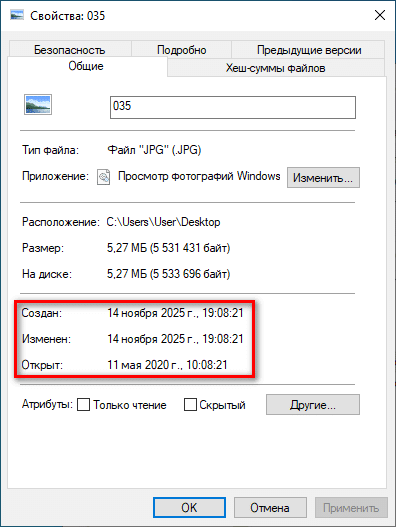Confirm with the OK button
Screen dimensions: 396x527
[189, 508]
